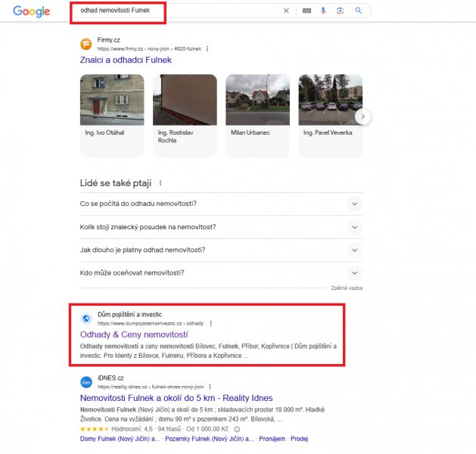Clear the search query with X icon
Screen dimensions: 476x454
point(286,11)
